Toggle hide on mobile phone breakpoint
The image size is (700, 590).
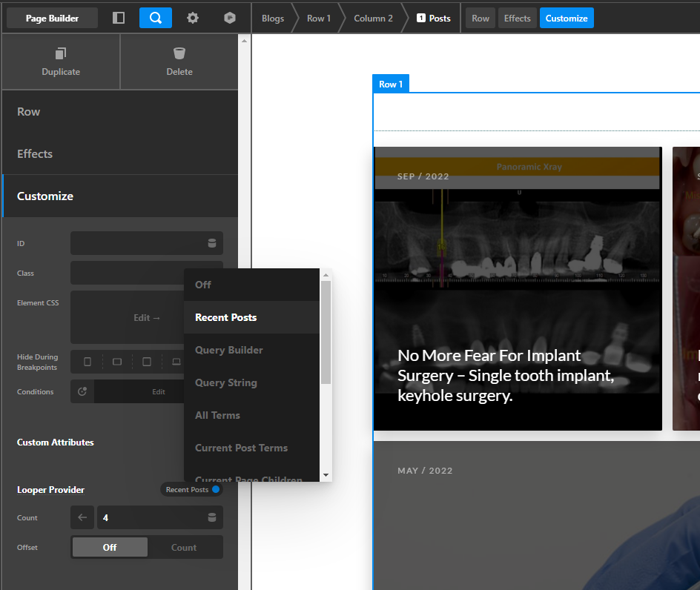(87, 362)
